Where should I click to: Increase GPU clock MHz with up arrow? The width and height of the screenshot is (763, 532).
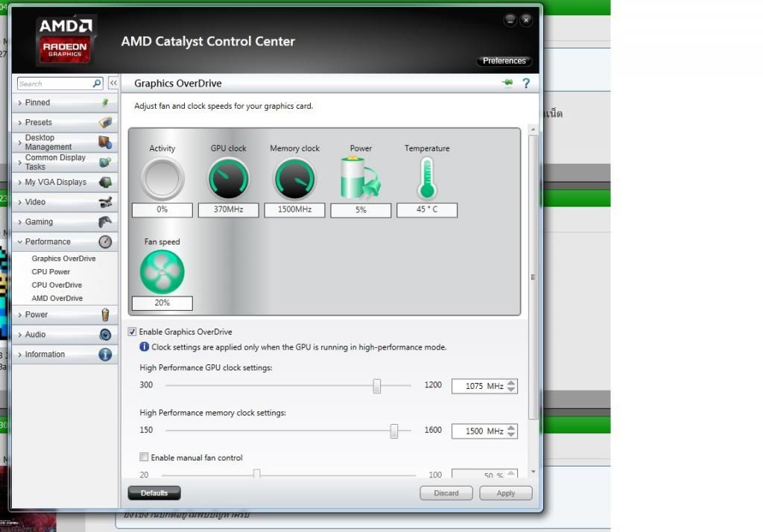point(511,382)
